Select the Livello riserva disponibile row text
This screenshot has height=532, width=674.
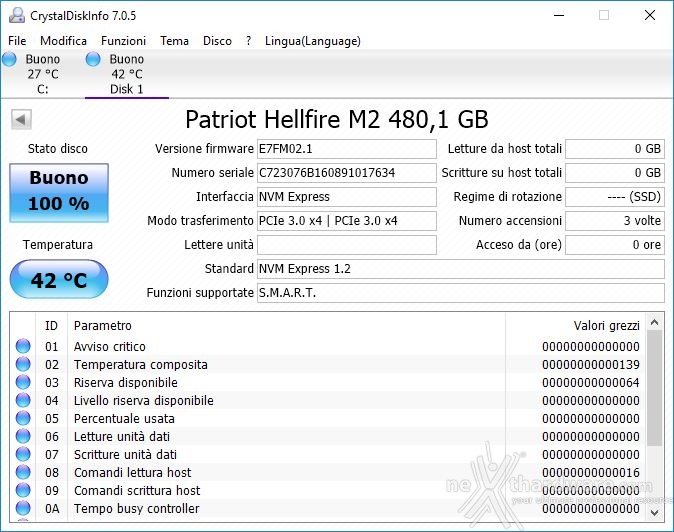(x=144, y=401)
